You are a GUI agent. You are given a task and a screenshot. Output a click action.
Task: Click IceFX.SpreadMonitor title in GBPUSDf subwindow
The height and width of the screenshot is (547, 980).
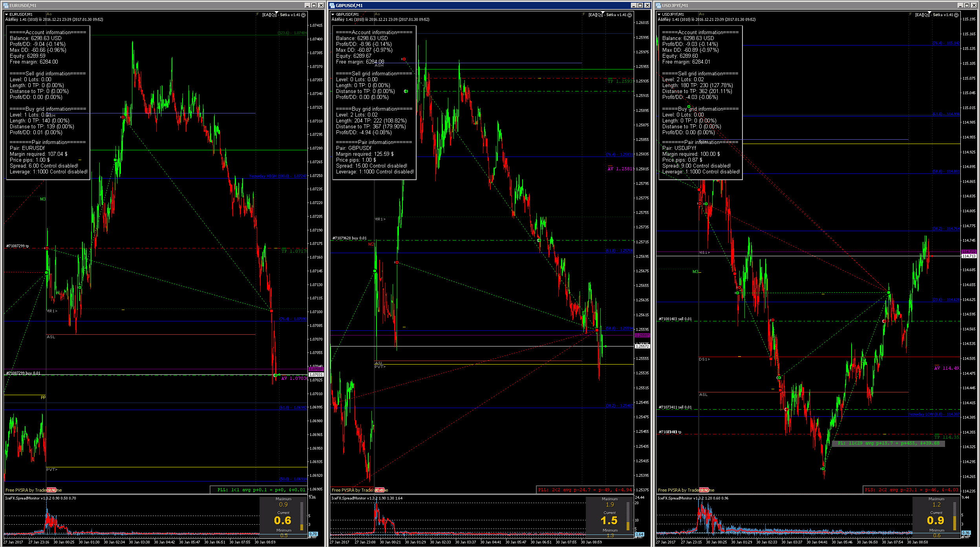coord(367,498)
